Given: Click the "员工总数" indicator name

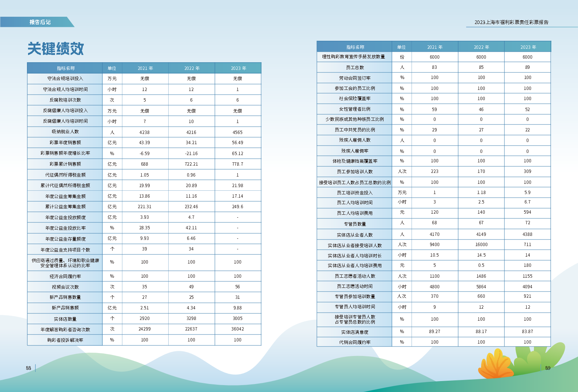Looking at the screenshot, I should [x=355, y=68].
